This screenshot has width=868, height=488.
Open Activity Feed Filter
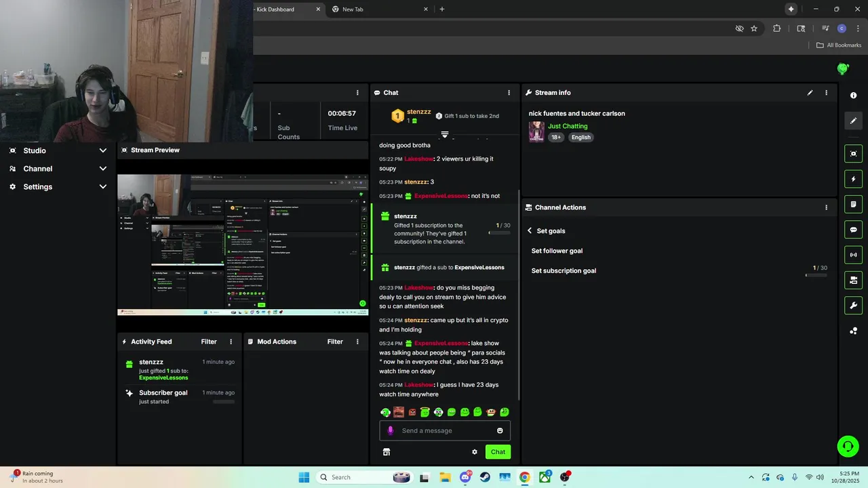click(209, 342)
